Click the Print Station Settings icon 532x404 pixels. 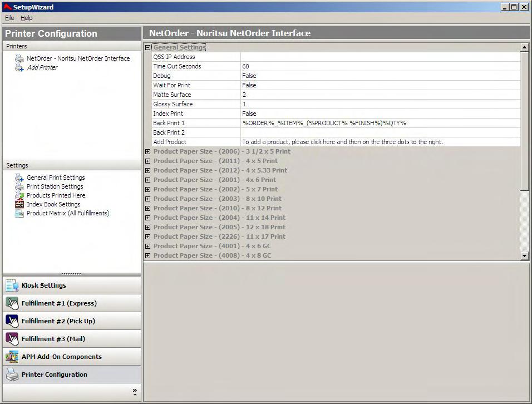19,186
